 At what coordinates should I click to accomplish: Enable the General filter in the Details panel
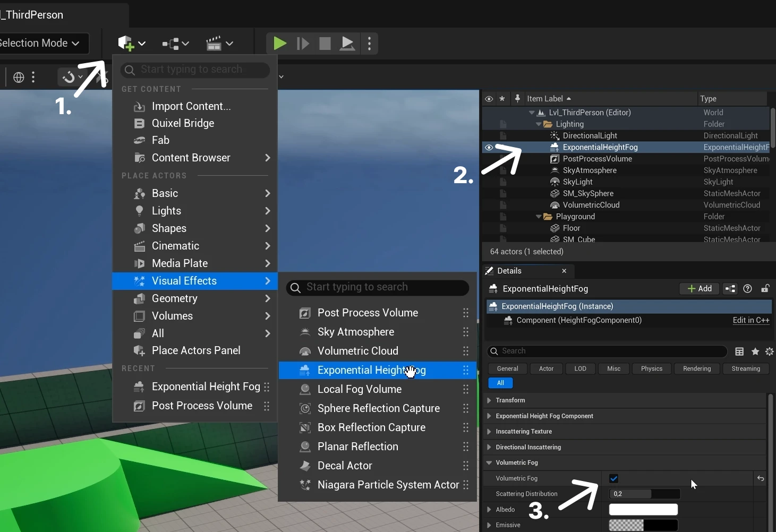tap(508, 368)
